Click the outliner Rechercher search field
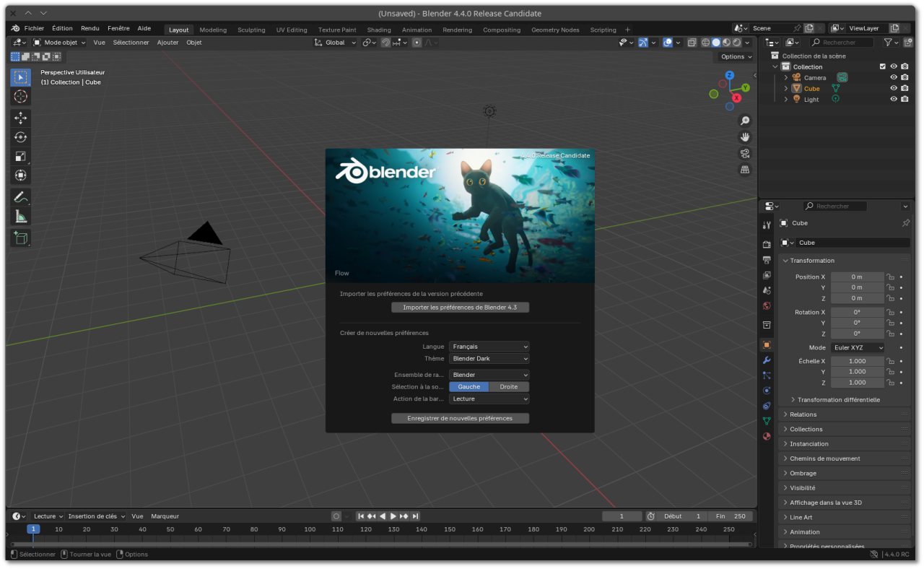924x569 pixels. coord(842,43)
